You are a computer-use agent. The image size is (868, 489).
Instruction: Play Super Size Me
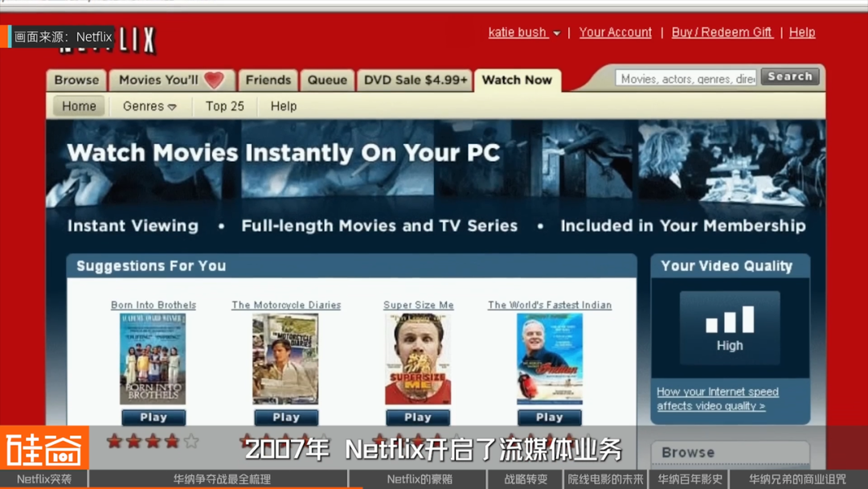[x=418, y=417]
